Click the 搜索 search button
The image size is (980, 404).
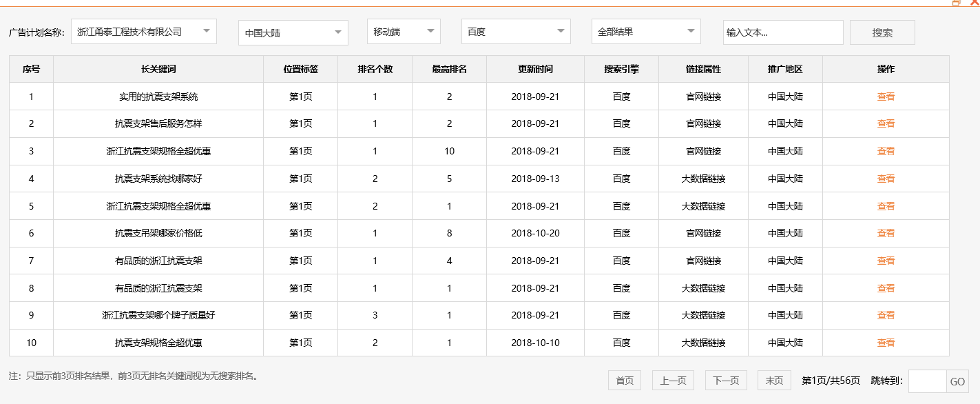[x=882, y=32]
